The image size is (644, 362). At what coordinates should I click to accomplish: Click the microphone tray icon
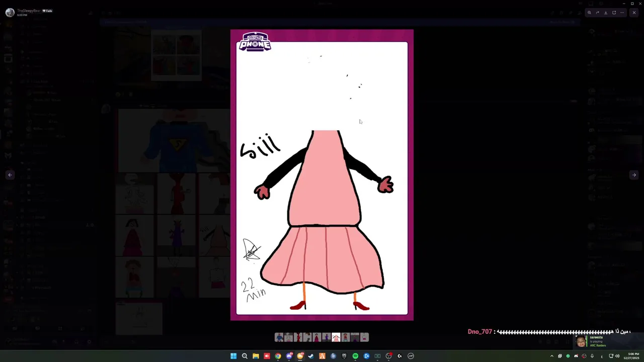592,356
